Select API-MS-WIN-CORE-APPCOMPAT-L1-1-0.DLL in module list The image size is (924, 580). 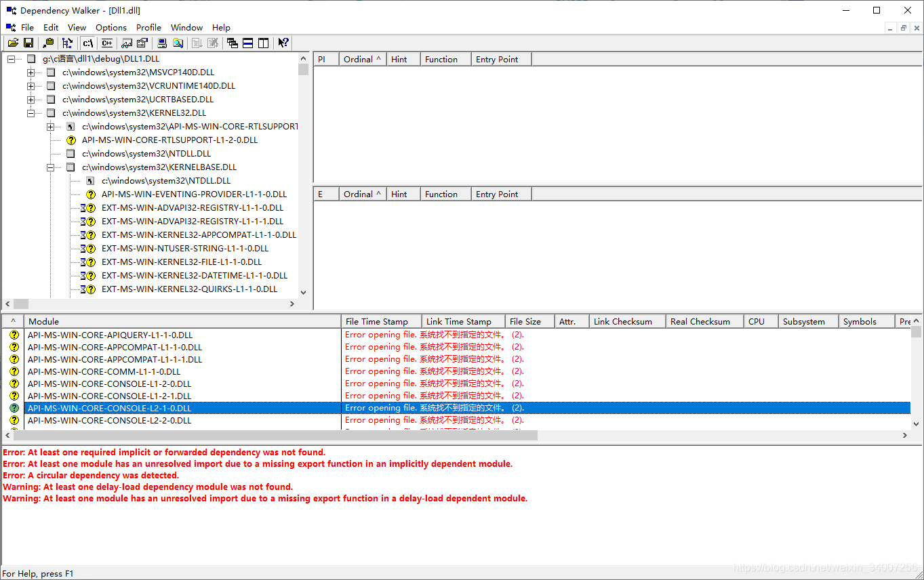tap(115, 347)
